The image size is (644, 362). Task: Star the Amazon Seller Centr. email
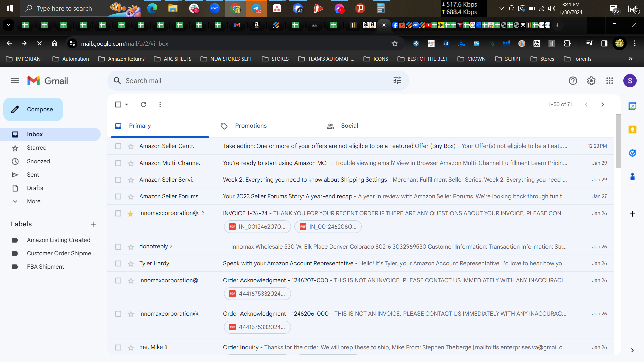click(131, 146)
